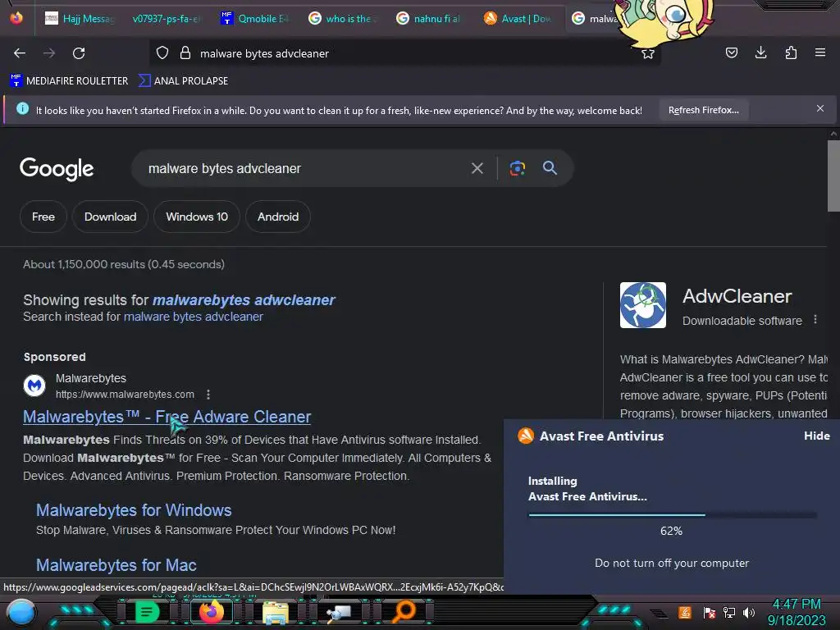
Task: Click the Malwarebytes favicon in sponsored result
Action: 34,386
